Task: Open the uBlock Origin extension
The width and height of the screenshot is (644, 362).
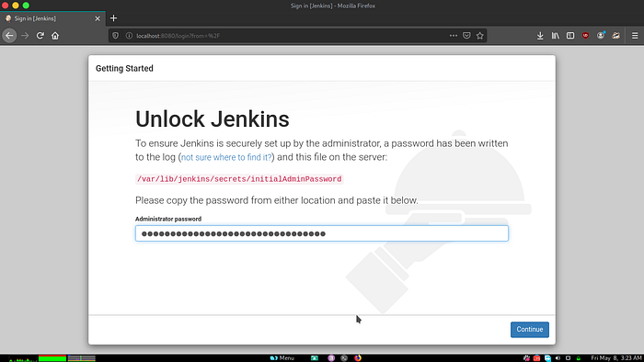Action: 586,36
